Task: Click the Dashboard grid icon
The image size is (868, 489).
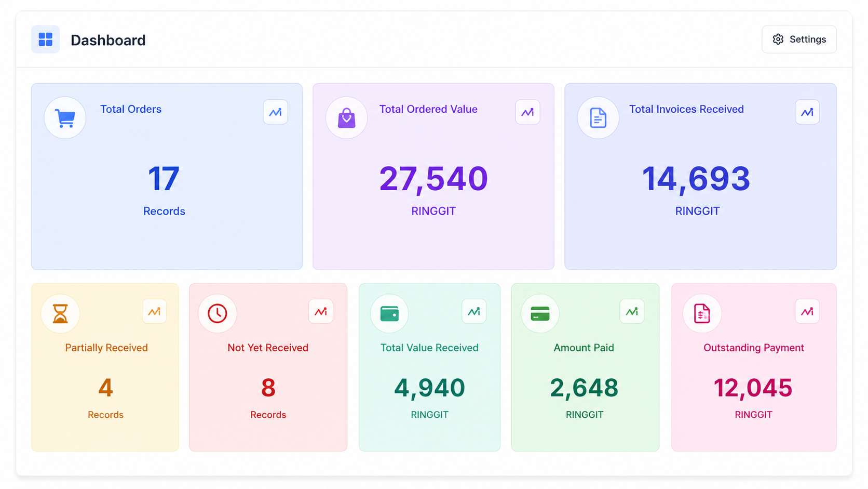Action: 46,39
